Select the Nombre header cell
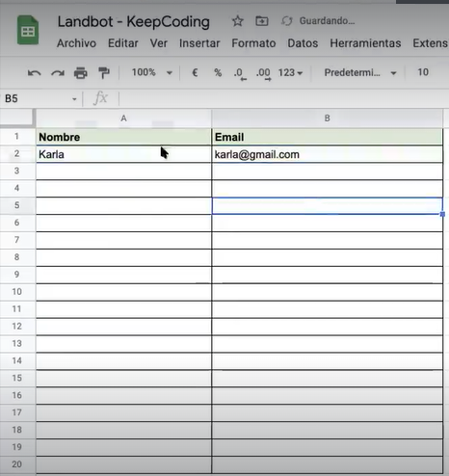449x476 pixels. click(x=123, y=137)
